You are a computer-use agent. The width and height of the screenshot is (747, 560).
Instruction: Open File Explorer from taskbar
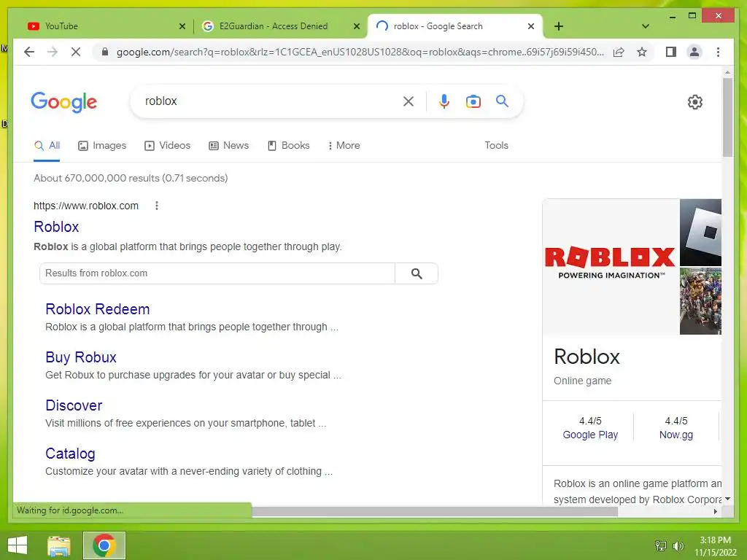(59, 545)
